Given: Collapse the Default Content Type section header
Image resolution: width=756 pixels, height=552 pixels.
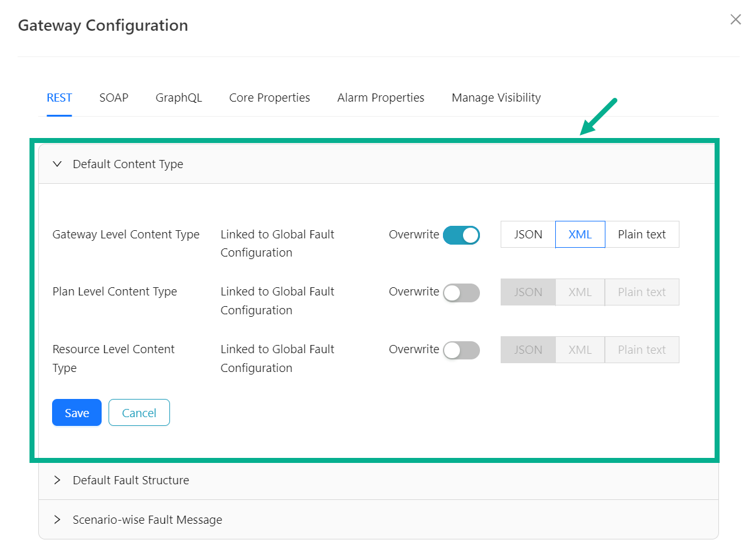Looking at the screenshot, I should point(128,164).
